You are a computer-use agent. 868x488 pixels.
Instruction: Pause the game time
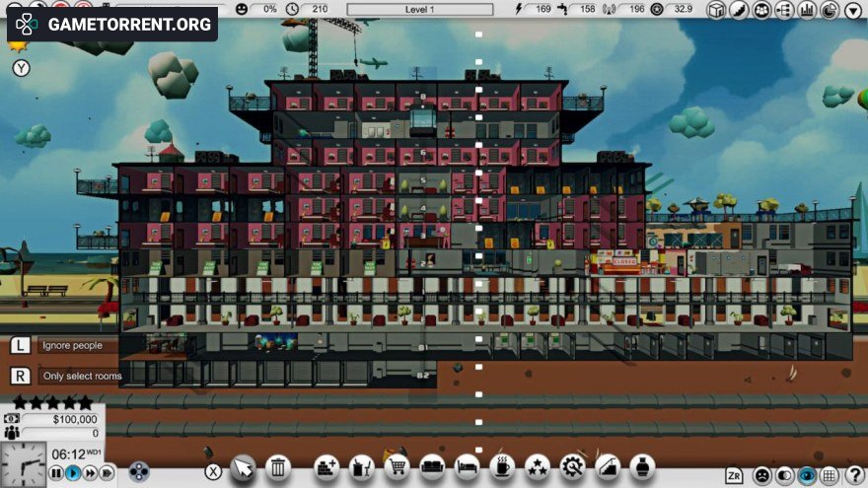point(56,473)
